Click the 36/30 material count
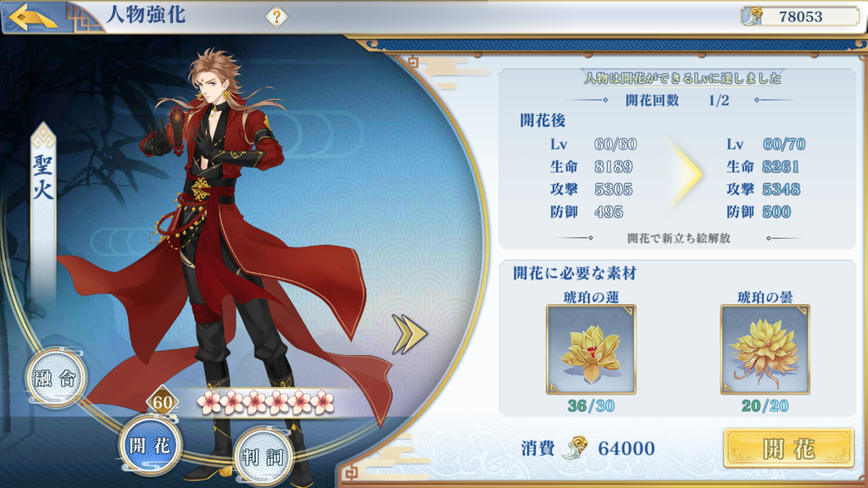The width and height of the screenshot is (868, 488). tap(591, 406)
